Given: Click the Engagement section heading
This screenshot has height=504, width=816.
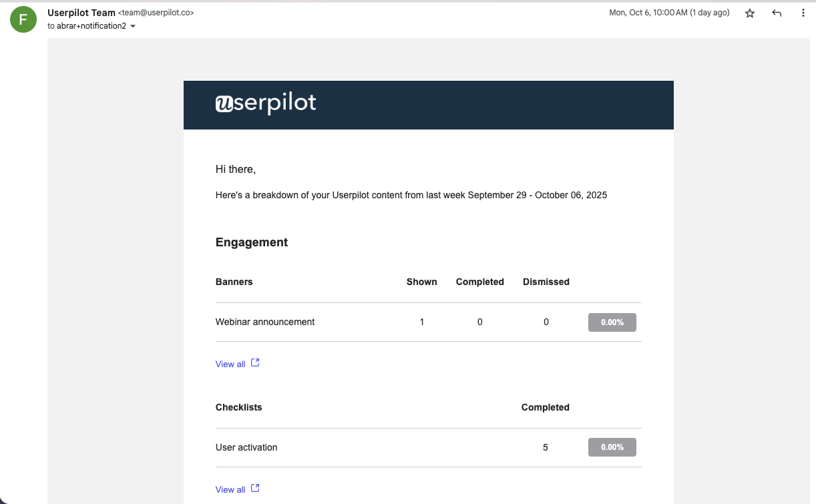Looking at the screenshot, I should coord(252,242).
